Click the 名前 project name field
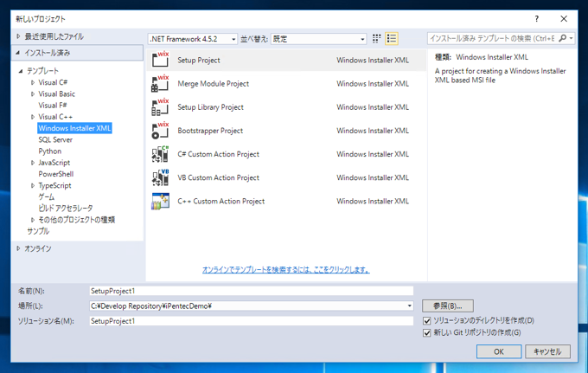Viewport: 588px width, 373px height. tap(252, 291)
